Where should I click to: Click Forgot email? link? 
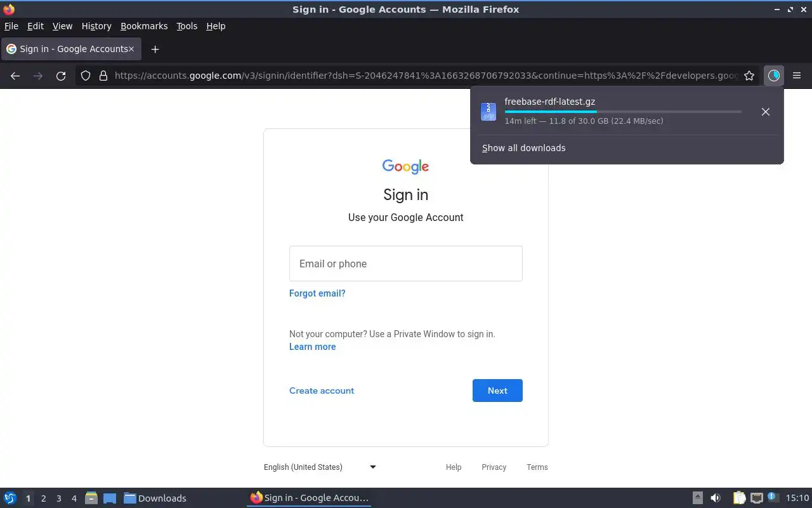[x=317, y=293]
